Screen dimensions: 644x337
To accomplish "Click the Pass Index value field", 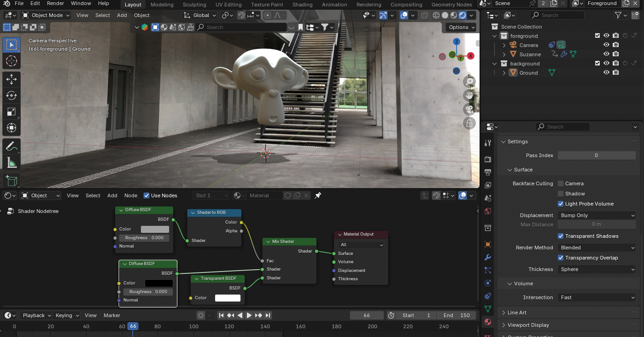I will click(x=597, y=155).
